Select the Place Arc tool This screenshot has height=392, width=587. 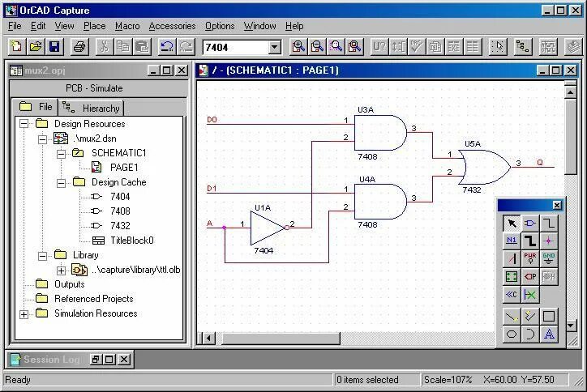pos(530,334)
